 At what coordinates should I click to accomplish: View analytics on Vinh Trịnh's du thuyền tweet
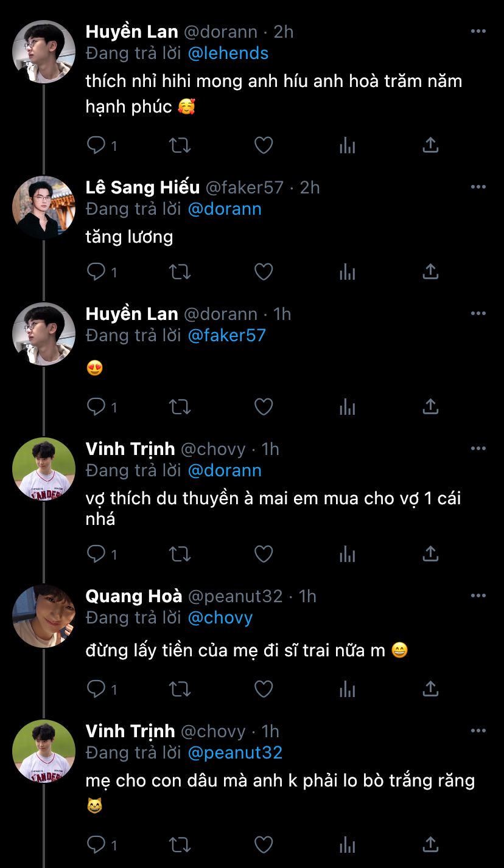[347, 554]
